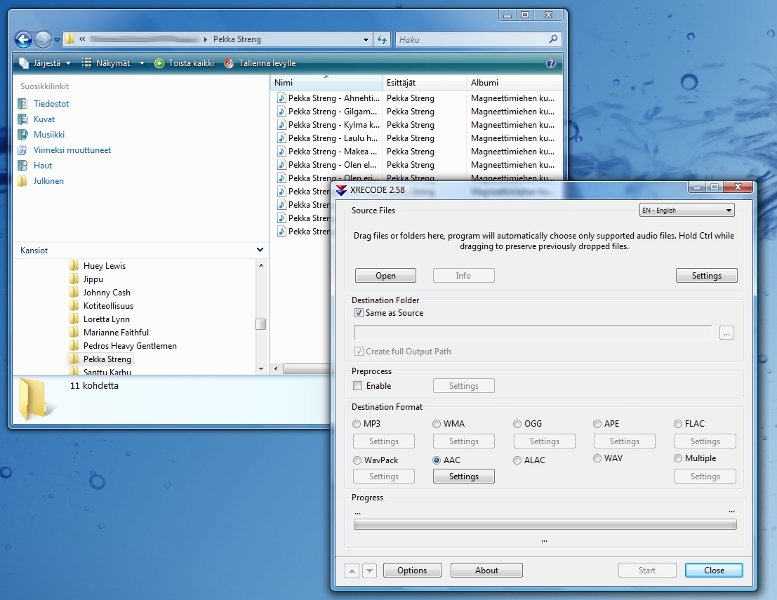The image size is (777, 600).
Task: Toggle the Same as Source checkbox
Action: (x=359, y=313)
